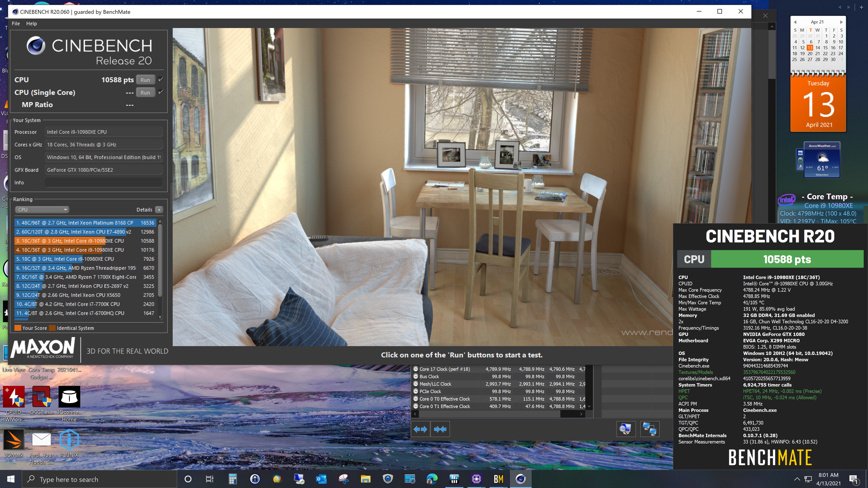Click the next gadget page arrow
This screenshot has height=488, width=868.
click(x=849, y=7)
